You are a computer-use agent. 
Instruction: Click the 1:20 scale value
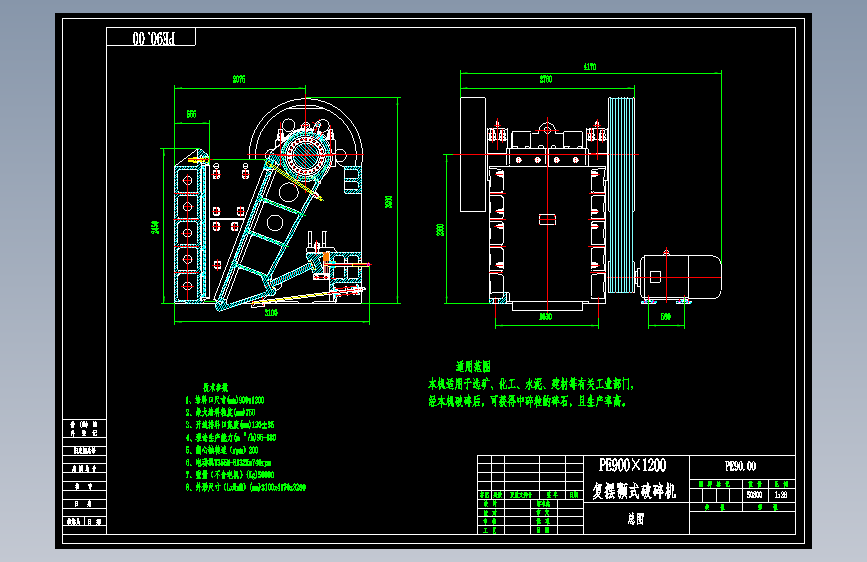[781, 495]
